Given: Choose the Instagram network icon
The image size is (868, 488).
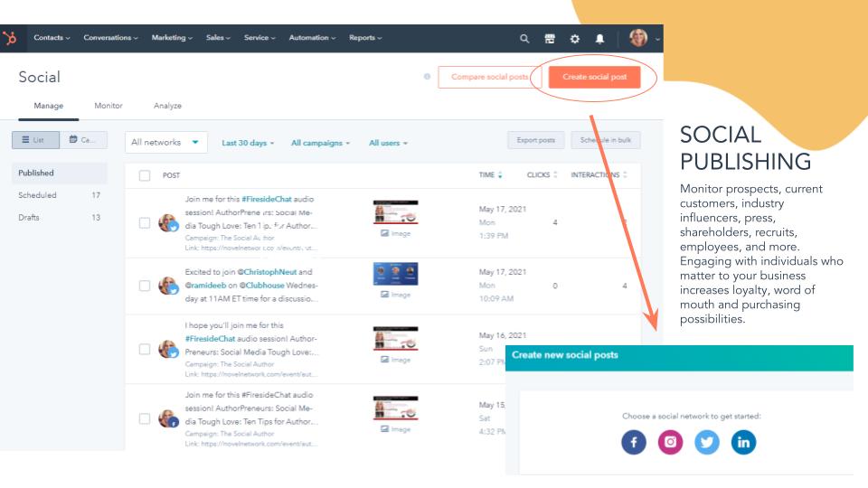Looking at the screenshot, I should [670, 442].
